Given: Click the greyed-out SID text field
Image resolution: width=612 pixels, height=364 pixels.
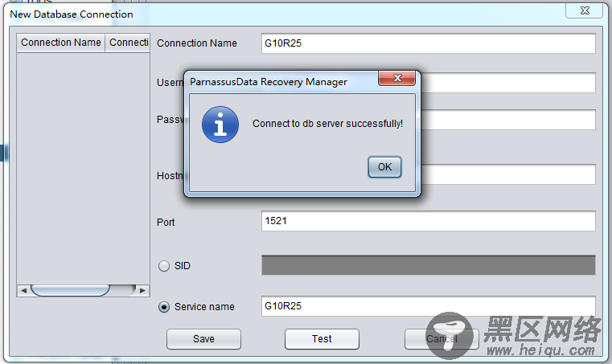Looking at the screenshot, I should click(428, 265).
